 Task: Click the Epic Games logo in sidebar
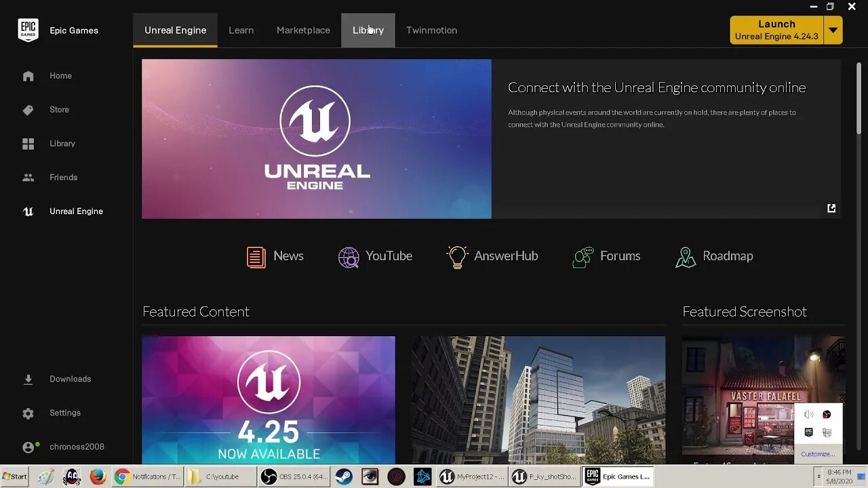pos(28,30)
